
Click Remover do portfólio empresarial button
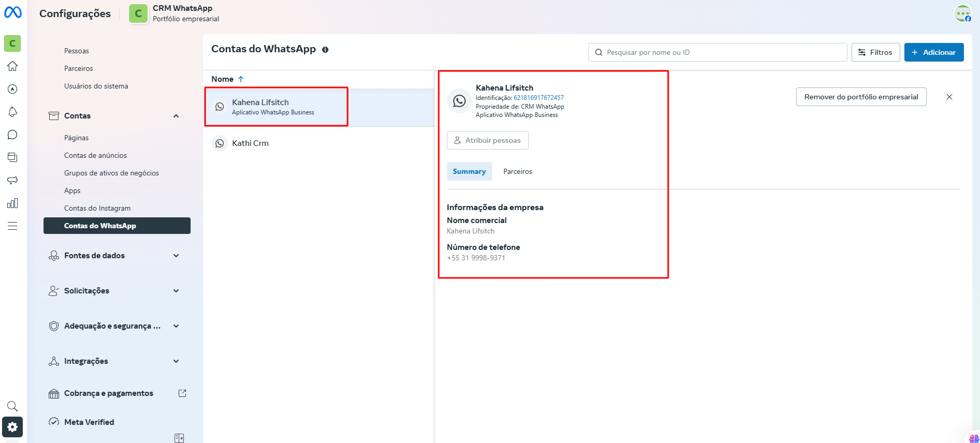(x=861, y=97)
